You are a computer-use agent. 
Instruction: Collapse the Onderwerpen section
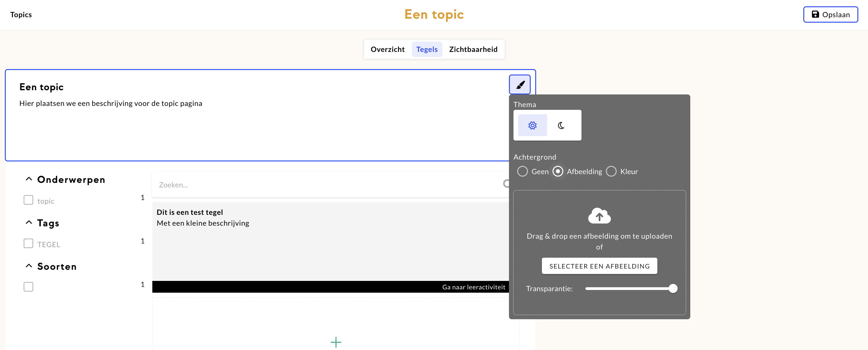pyautogui.click(x=29, y=179)
